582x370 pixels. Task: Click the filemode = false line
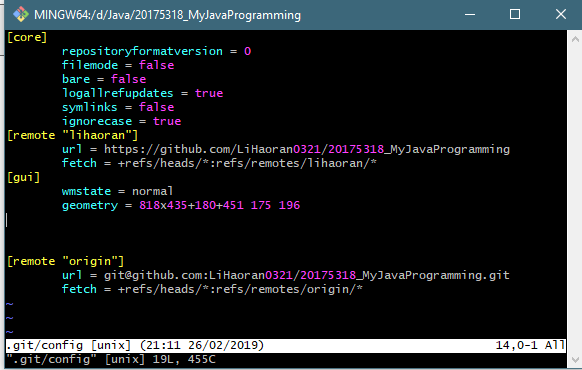[118, 65]
